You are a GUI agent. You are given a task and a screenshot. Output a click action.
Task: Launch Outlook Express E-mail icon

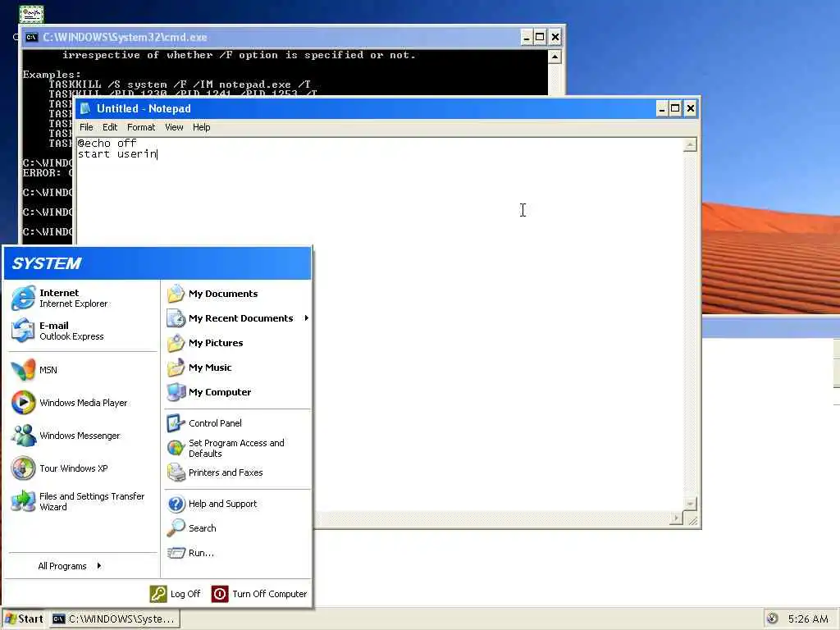pos(23,331)
